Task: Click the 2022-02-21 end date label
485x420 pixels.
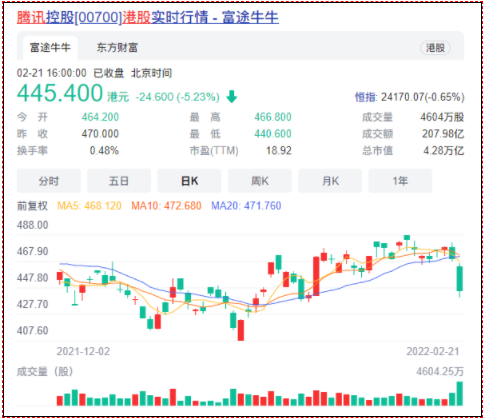Action: pos(433,352)
